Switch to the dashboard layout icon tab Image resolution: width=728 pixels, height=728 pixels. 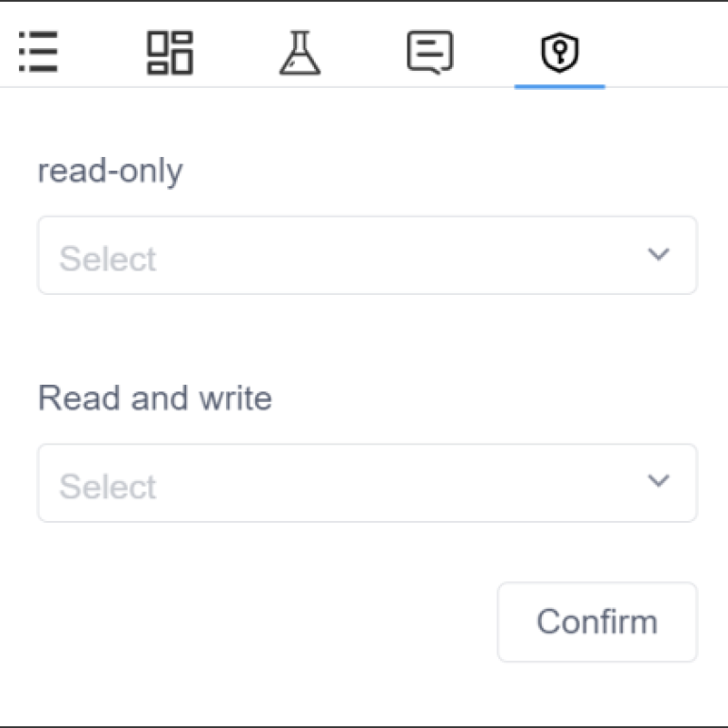tap(169, 52)
